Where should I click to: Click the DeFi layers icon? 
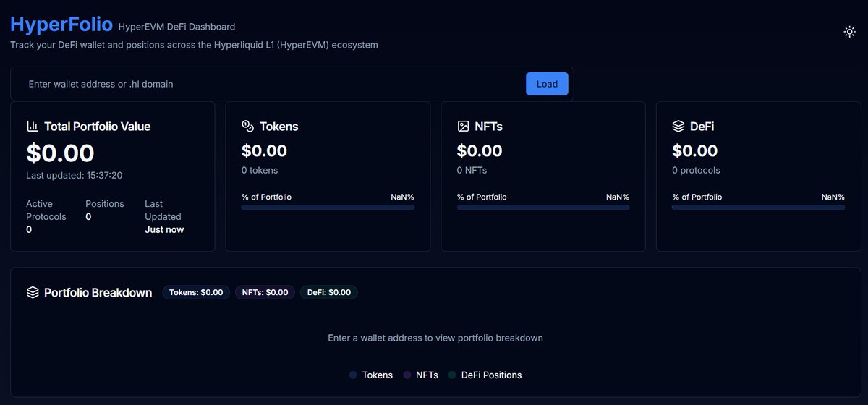click(678, 126)
